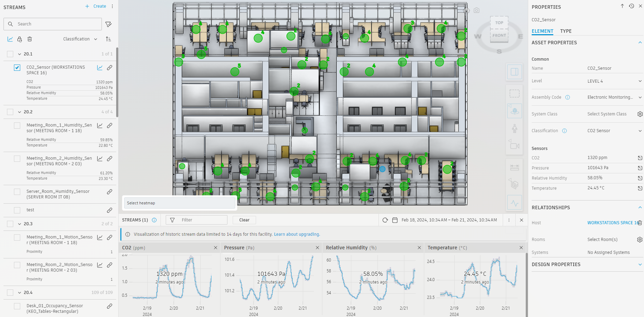Click the delete trash icon in Streams toolbar

(x=30, y=39)
